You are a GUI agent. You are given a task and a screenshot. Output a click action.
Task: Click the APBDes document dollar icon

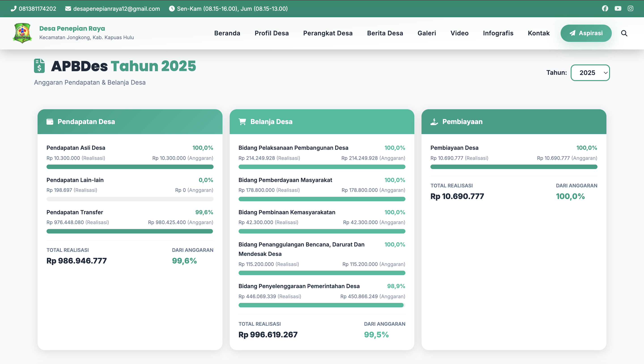[39, 66]
